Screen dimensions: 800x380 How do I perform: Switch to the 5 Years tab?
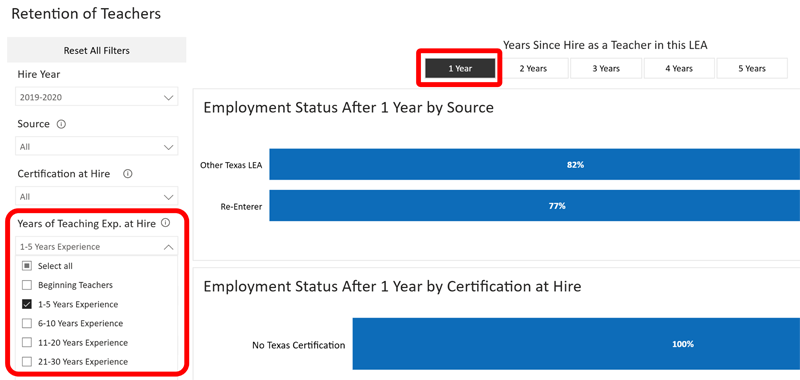point(752,68)
